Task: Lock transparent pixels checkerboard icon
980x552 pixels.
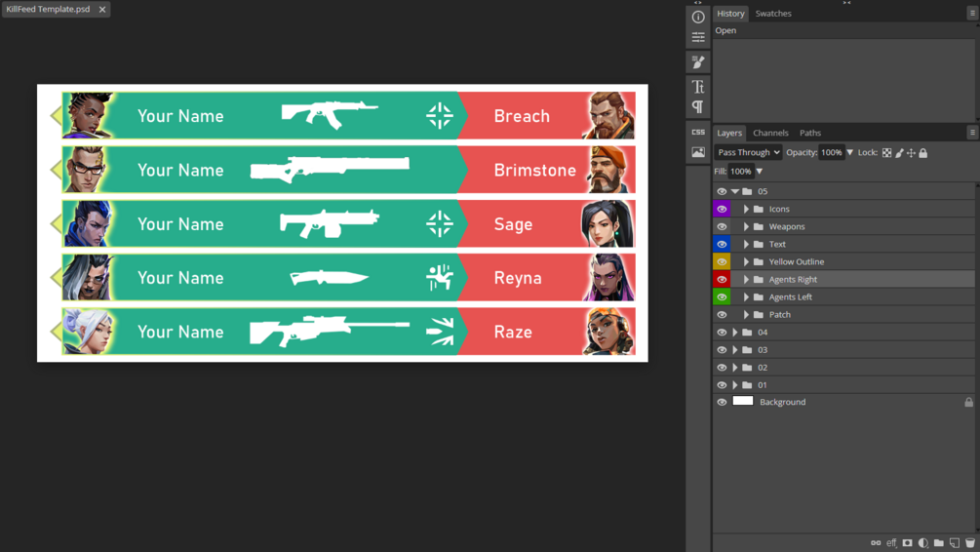Action: pos(886,152)
